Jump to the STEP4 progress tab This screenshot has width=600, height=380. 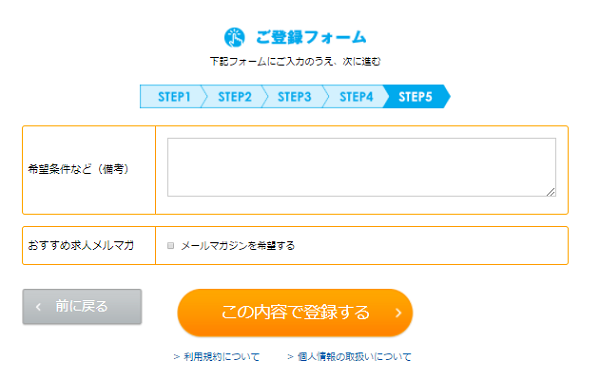coord(355,97)
